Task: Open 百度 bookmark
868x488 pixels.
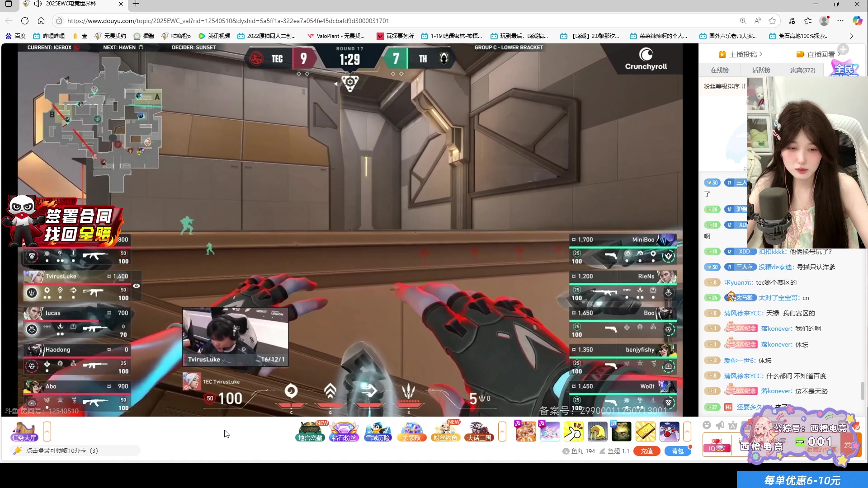Action: [x=16, y=36]
